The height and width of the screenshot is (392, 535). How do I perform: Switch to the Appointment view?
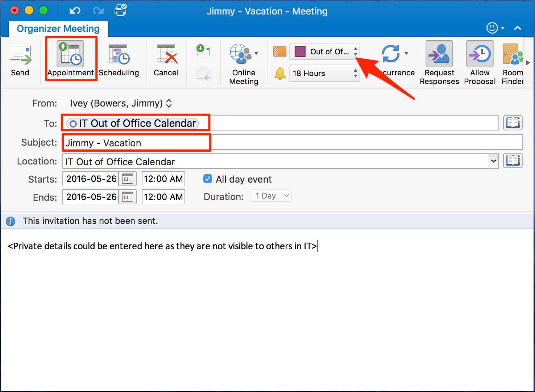[71, 60]
